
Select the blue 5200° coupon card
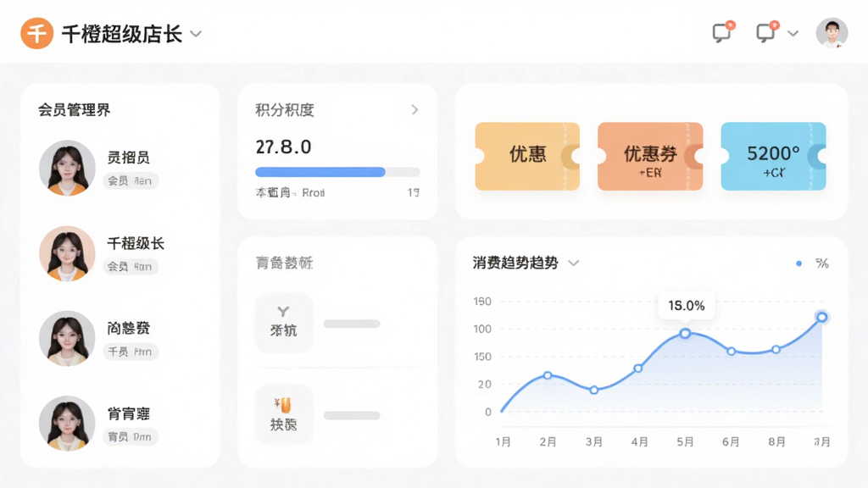click(x=773, y=156)
